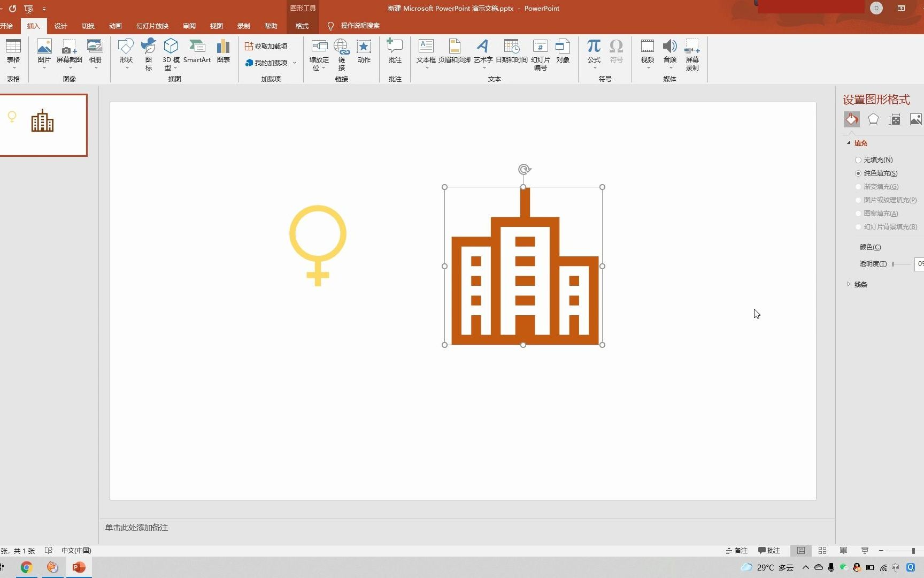924x578 pixels.
Task: Insert a 视频 video
Action: [x=648, y=47]
